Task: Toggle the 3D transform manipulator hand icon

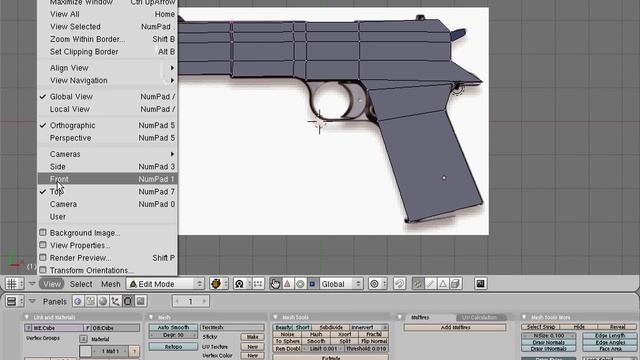Action: pos(275,284)
